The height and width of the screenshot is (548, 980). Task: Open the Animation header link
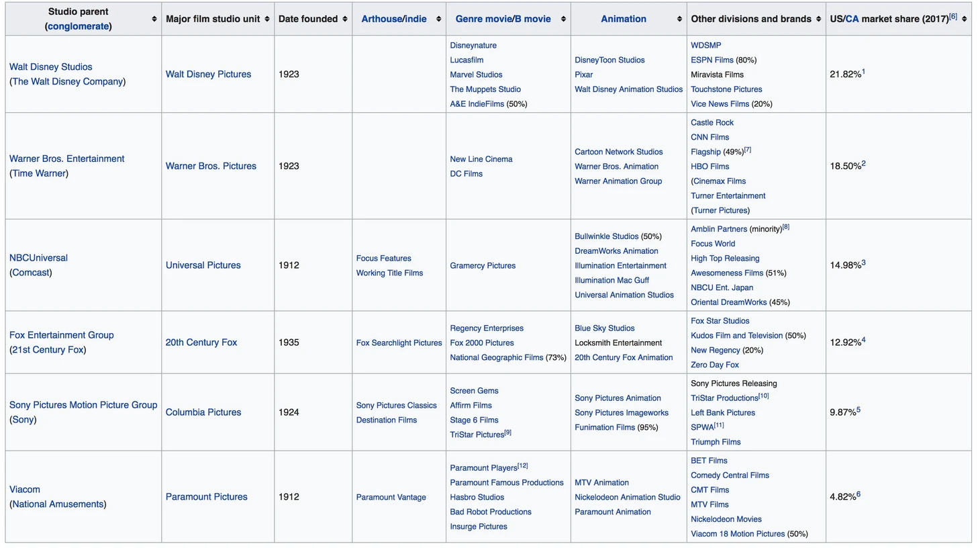tap(624, 19)
